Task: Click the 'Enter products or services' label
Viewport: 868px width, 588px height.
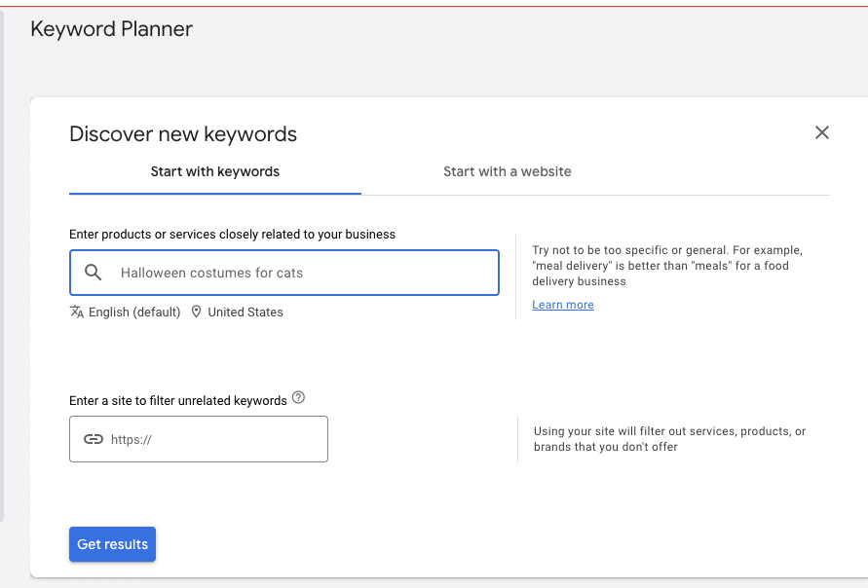Action: (233, 235)
